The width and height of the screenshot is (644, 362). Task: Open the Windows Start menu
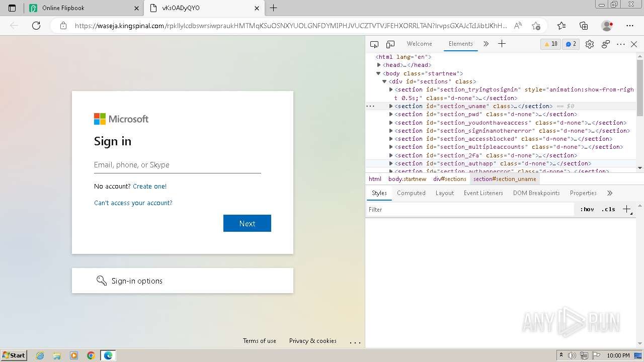tap(14, 355)
